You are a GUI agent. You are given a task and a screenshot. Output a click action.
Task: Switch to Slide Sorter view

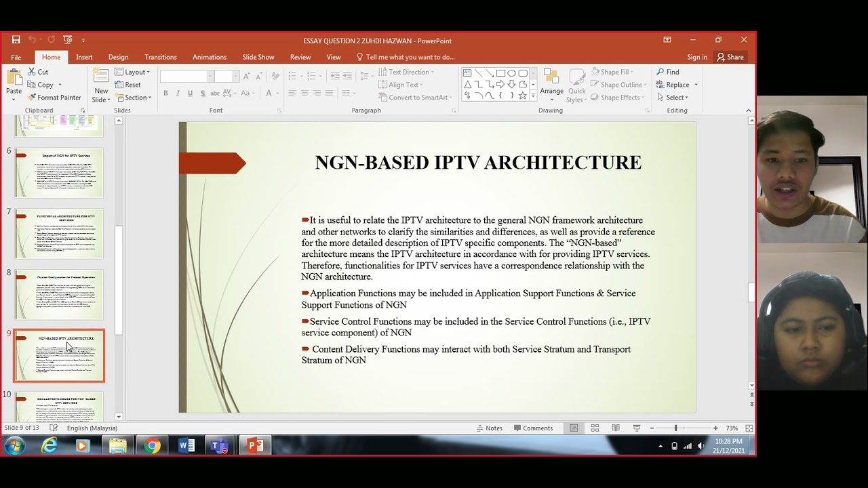[x=595, y=428]
